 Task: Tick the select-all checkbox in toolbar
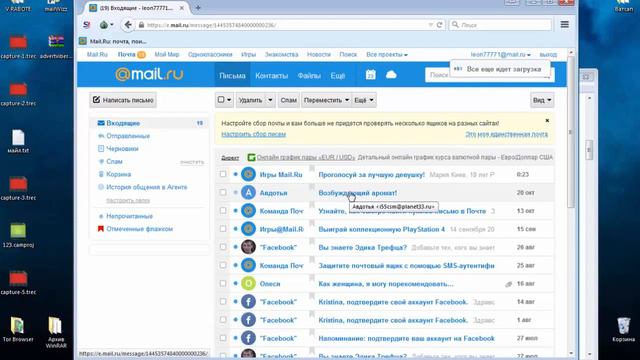(221, 100)
